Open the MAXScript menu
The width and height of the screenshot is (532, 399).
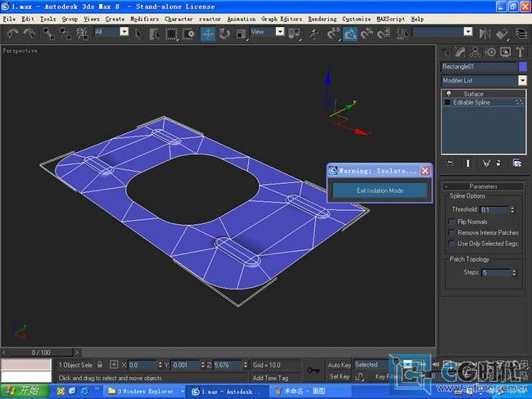[x=391, y=19]
